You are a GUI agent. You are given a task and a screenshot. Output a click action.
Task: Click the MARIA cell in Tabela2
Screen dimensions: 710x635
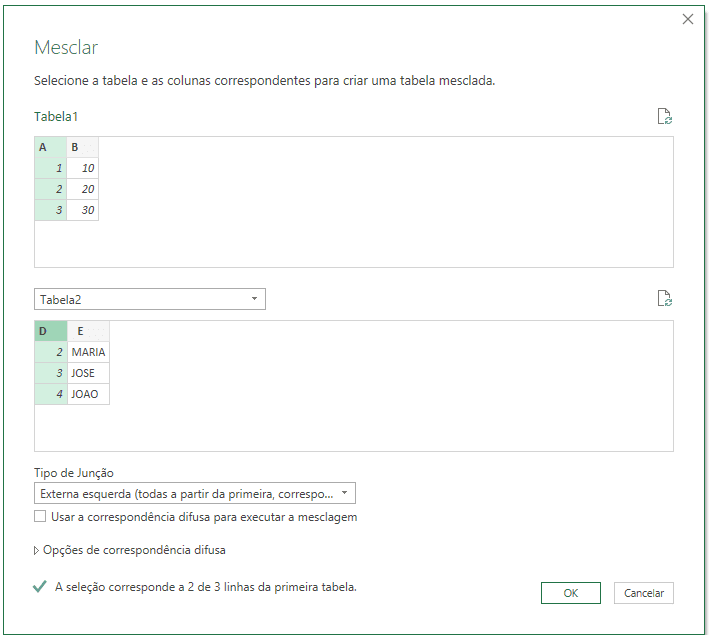(88, 352)
